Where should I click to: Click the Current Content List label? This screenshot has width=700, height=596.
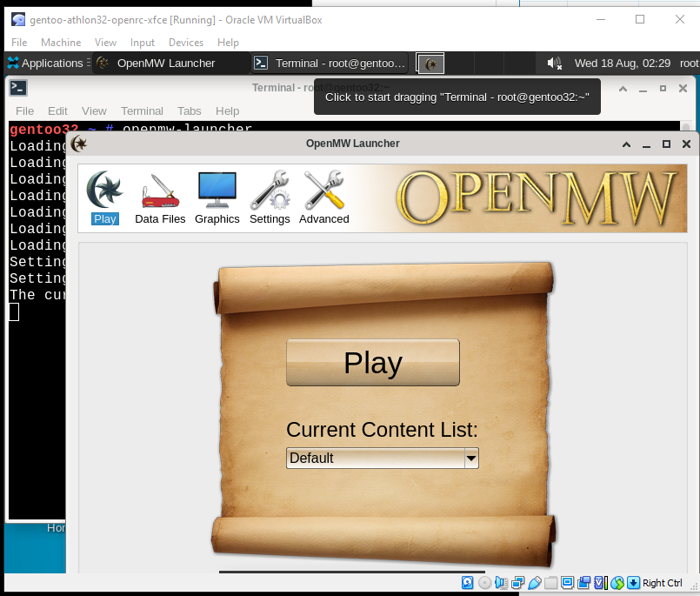(382, 429)
